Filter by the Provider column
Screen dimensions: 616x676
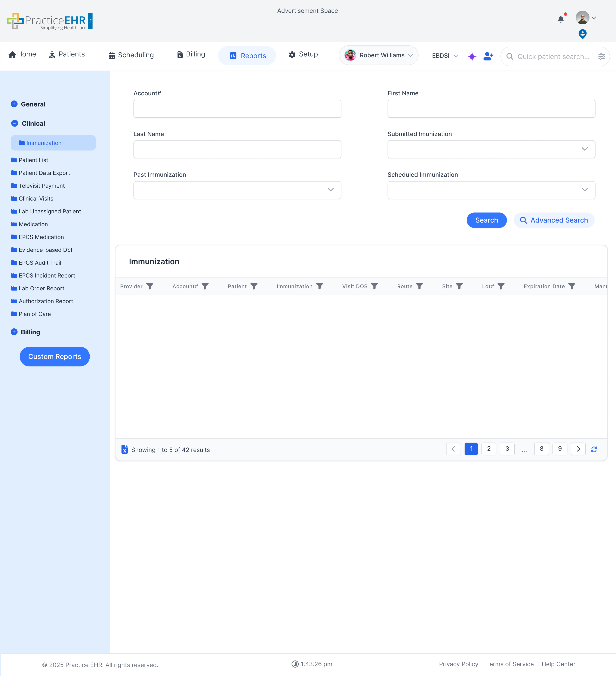pos(150,286)
